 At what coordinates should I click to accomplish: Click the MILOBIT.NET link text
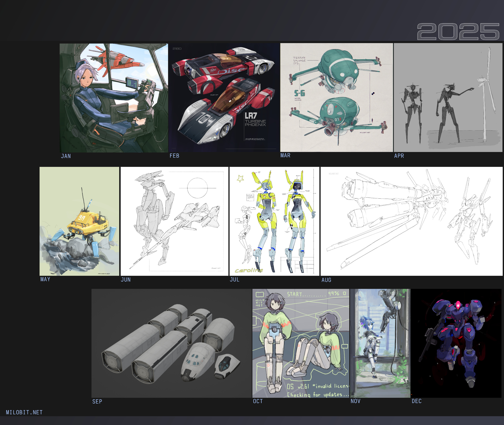tap(24, 412)
